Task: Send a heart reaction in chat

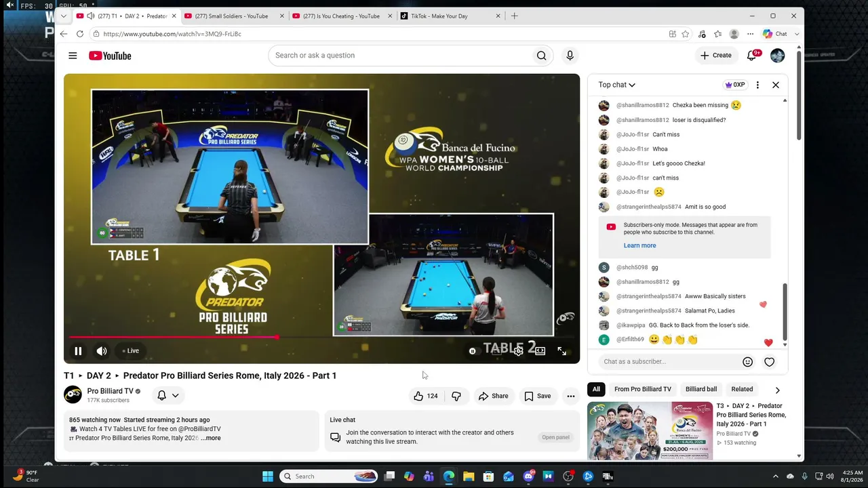Action: (x=769, y=362)
